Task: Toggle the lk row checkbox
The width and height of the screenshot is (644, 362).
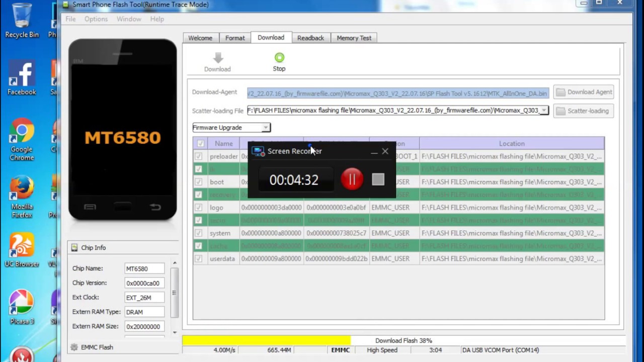Action: [199, 169]
